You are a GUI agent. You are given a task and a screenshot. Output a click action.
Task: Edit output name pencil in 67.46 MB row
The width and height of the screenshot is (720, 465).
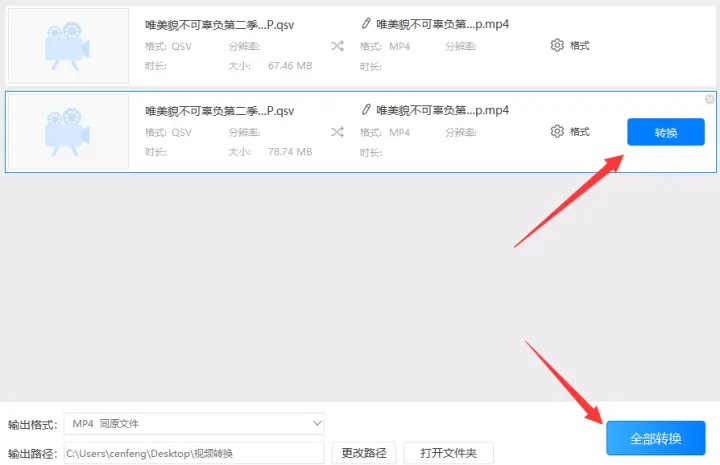tap(366, 23)
